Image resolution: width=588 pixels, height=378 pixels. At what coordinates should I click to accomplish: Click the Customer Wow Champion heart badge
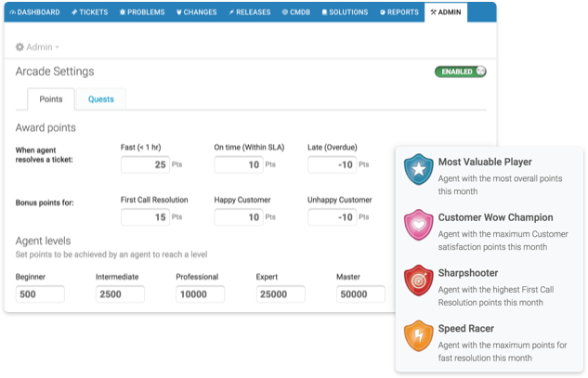418,226
